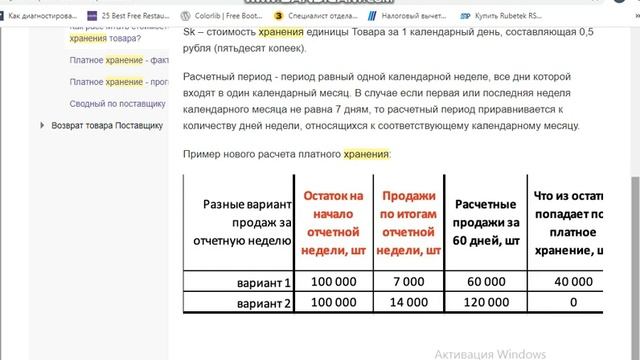Open sidebar item 'Платное хранение - прог'
Viewport: 640px width, 360px height.
click(x=119, y=82)
